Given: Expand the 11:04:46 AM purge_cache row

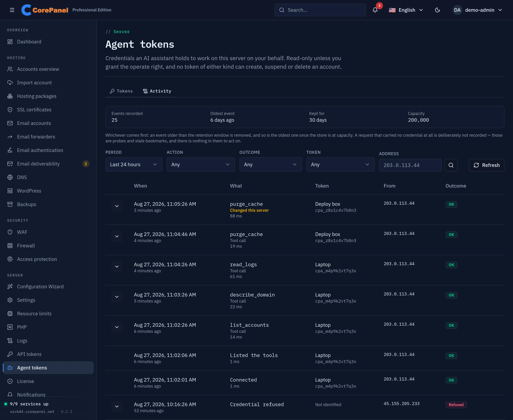Looking at the screenshot, I should coord(117,236).
